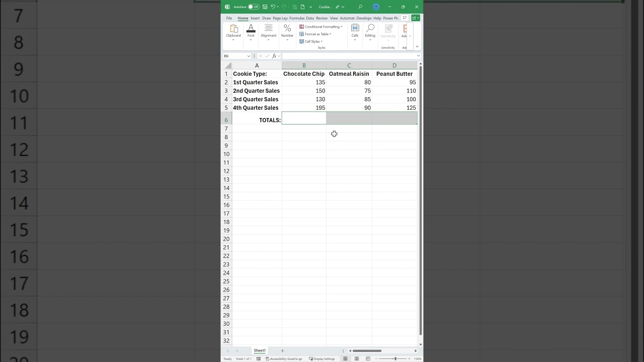Select cell with value 195
Image resolution: width=644 pixels, height=362 pixels.
(304, 108)
